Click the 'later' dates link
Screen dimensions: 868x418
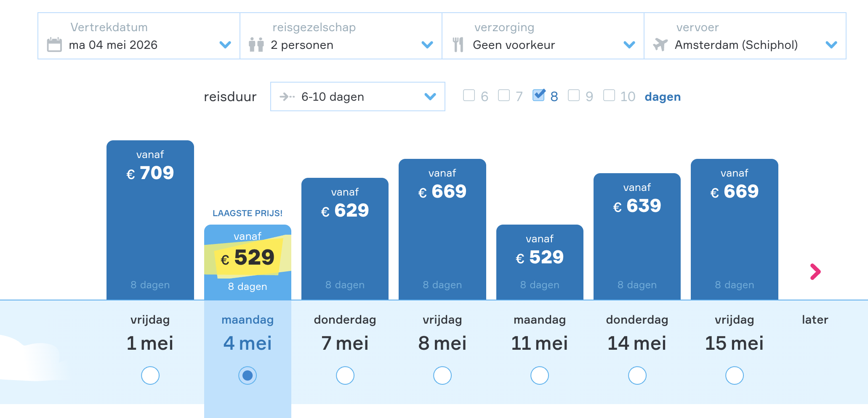815,320
